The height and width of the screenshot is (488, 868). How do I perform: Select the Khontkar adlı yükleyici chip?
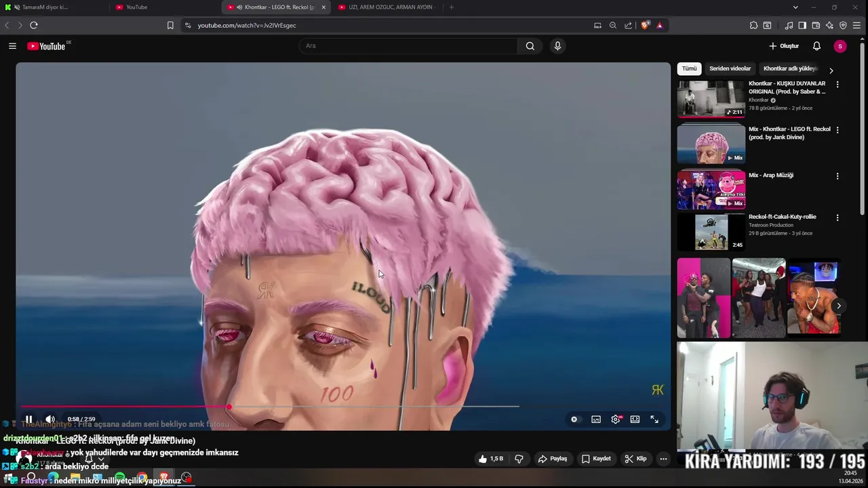click(x=791, y=68)
